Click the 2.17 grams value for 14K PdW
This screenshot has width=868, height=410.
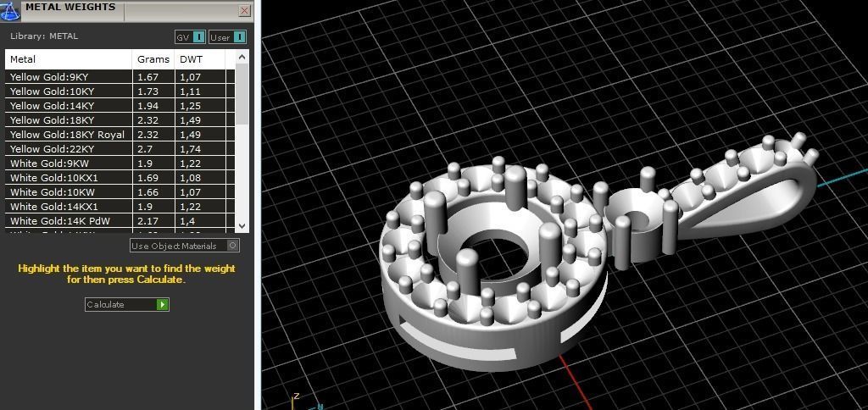(x=147, y=221)
